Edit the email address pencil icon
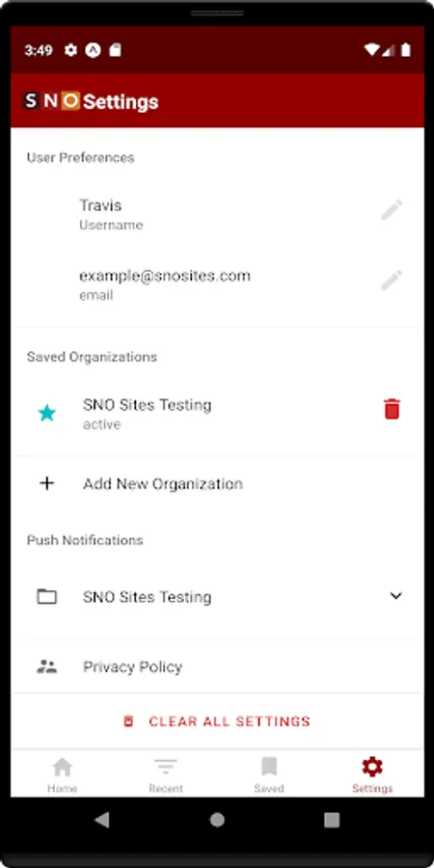This screenshot has height=868, width=434. (x=392, y=281)
